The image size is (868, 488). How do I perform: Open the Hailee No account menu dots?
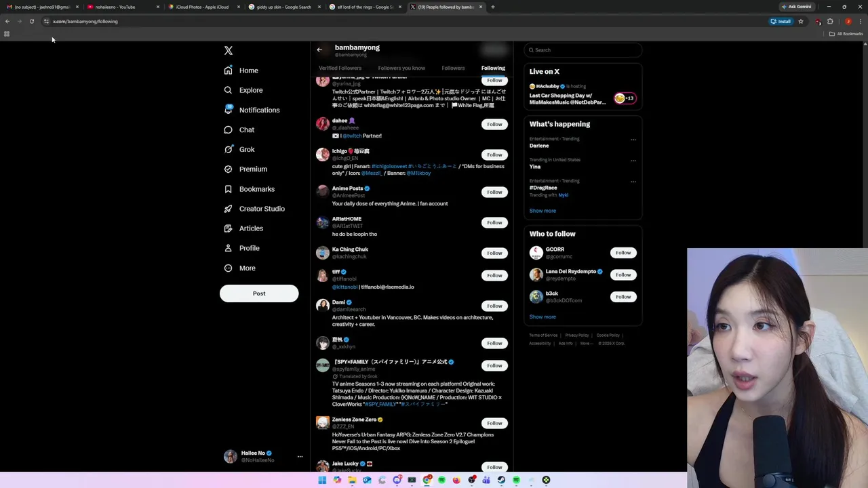click(300, 457)
